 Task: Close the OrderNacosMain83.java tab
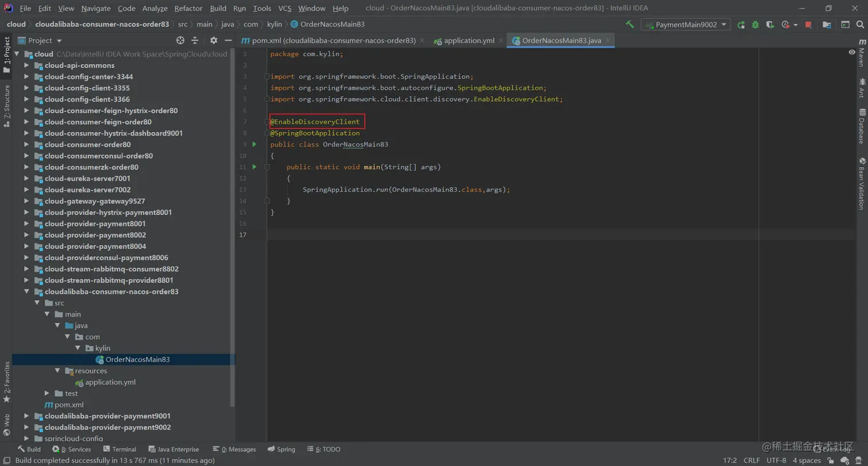609,40
